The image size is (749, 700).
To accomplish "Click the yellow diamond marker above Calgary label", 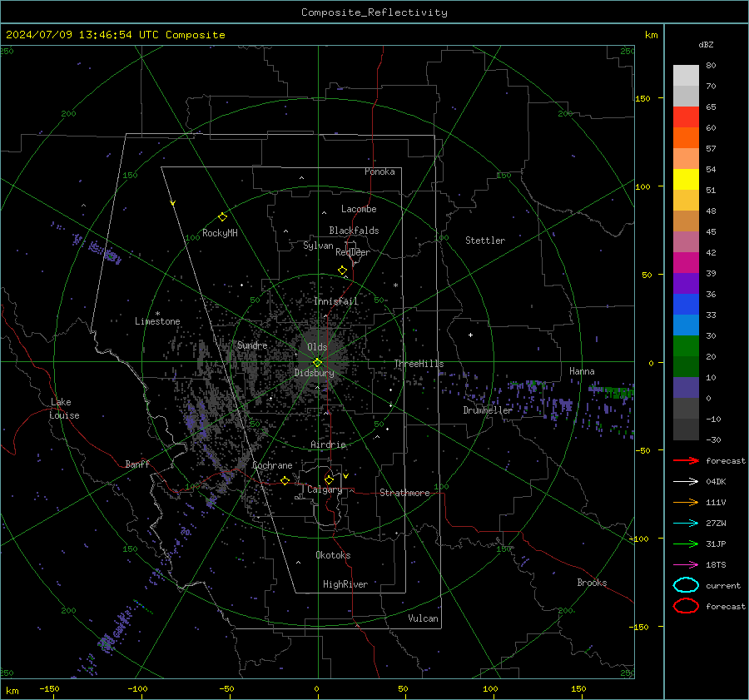I will point(329,479).
